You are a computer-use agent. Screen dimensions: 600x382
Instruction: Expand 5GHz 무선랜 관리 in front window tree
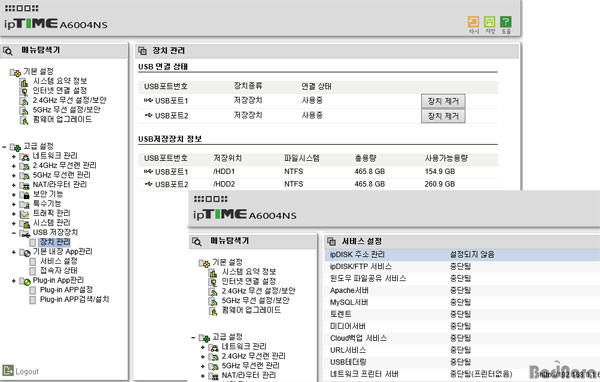point(203,366)
